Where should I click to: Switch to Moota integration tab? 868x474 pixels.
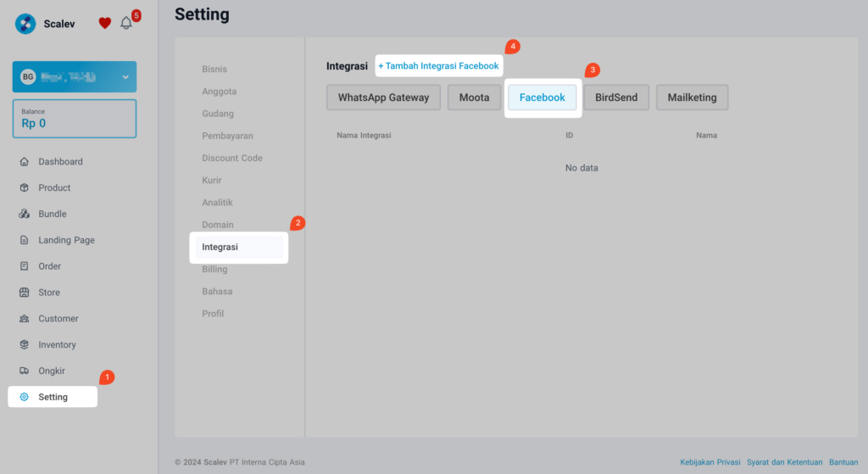tap(475, 98)
